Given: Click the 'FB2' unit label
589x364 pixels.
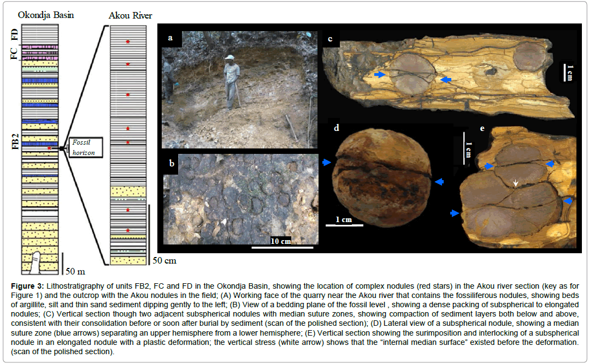Looking at the screenshot, I should pyautogui.click(x=15, y=140).
